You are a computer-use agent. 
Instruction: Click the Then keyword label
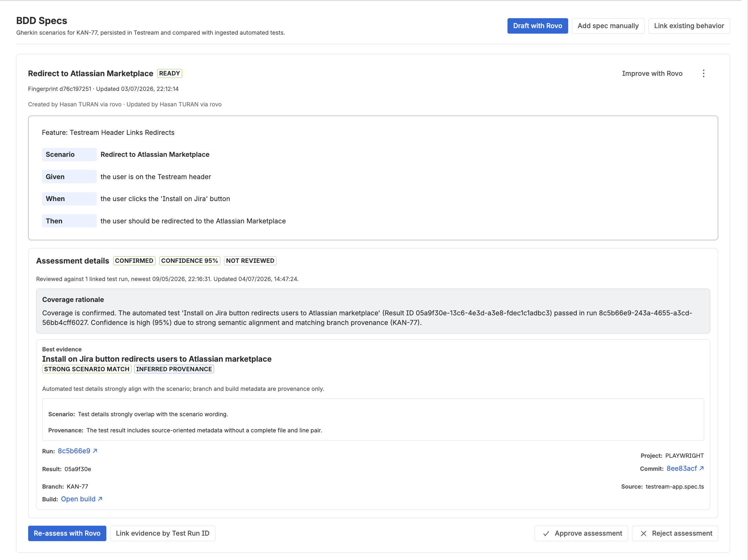tap(69, 221)
